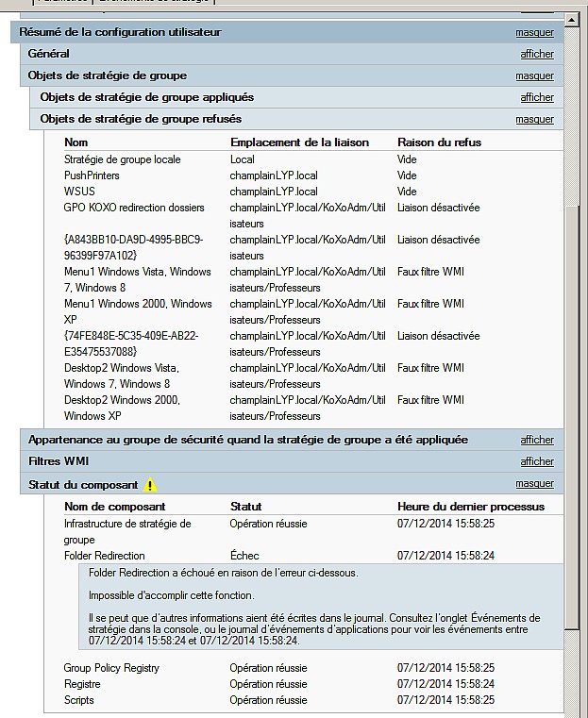Viewport: 588px width, 718px height.
Task: Select Objets de stratégie de groupe refusés header
Action: 296,119
